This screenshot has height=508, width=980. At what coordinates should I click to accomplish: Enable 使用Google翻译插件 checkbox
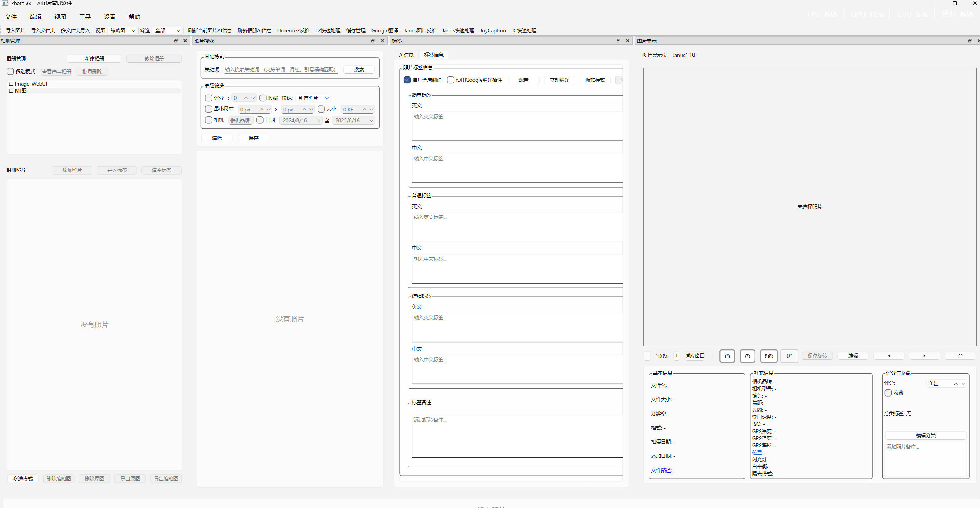click(450, 80)
